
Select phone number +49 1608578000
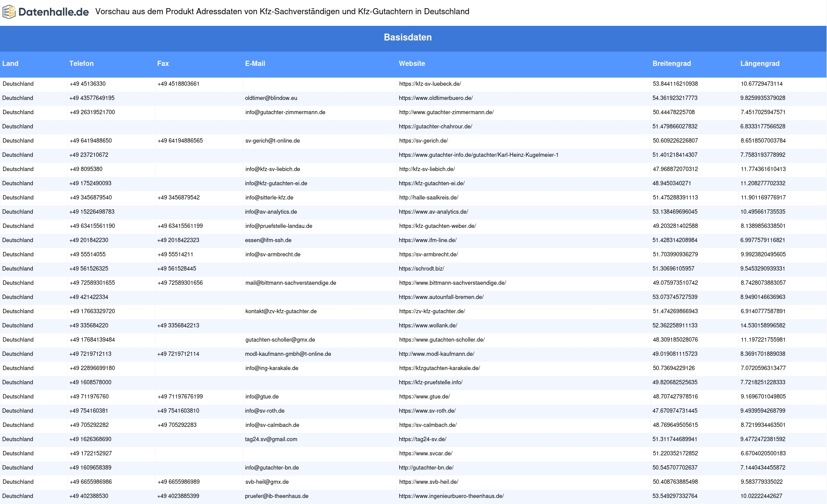[90, 383]
